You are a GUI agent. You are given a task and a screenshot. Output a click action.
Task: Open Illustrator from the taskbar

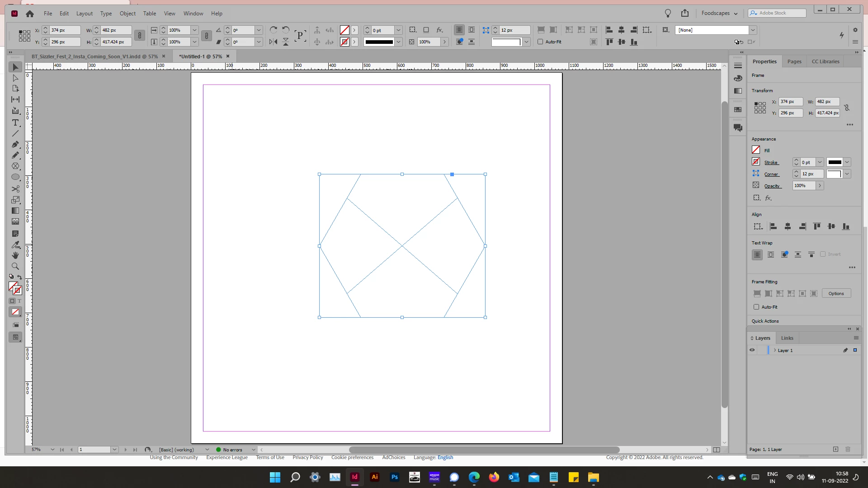pyautogui.click(x=374, y=477)
